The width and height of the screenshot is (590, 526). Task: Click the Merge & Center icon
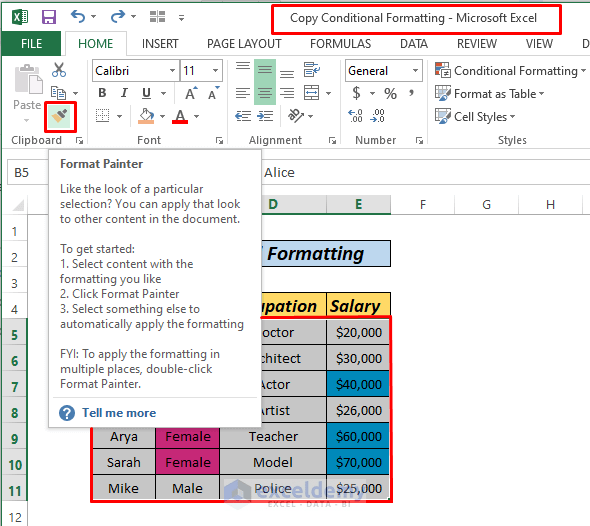point(312,93)
